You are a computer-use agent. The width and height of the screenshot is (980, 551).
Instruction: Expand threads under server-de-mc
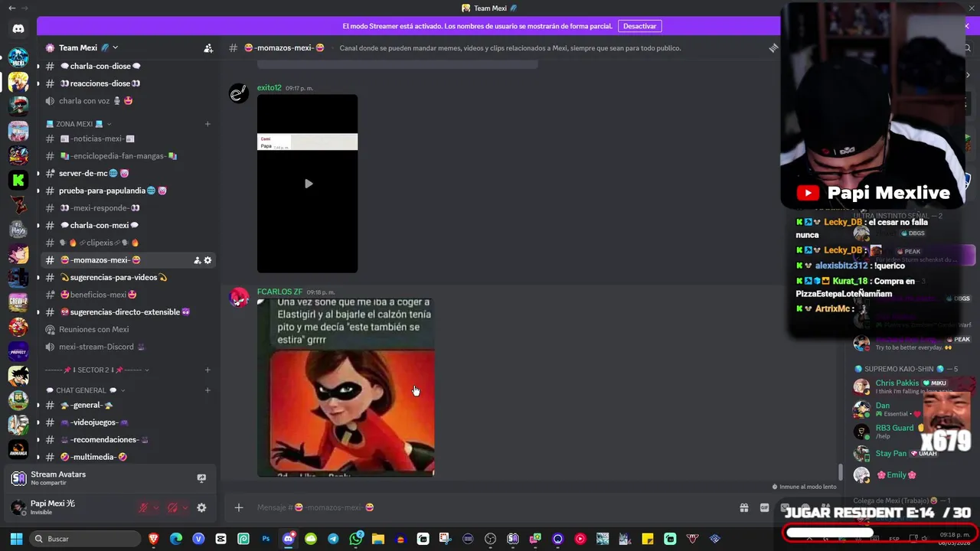tap(38, 174)
